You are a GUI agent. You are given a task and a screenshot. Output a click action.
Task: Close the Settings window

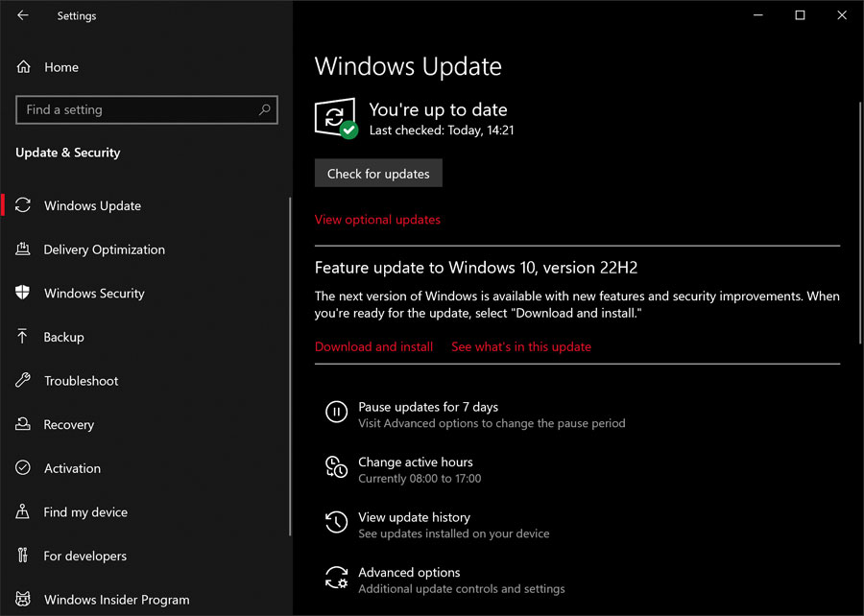(842, 15)
